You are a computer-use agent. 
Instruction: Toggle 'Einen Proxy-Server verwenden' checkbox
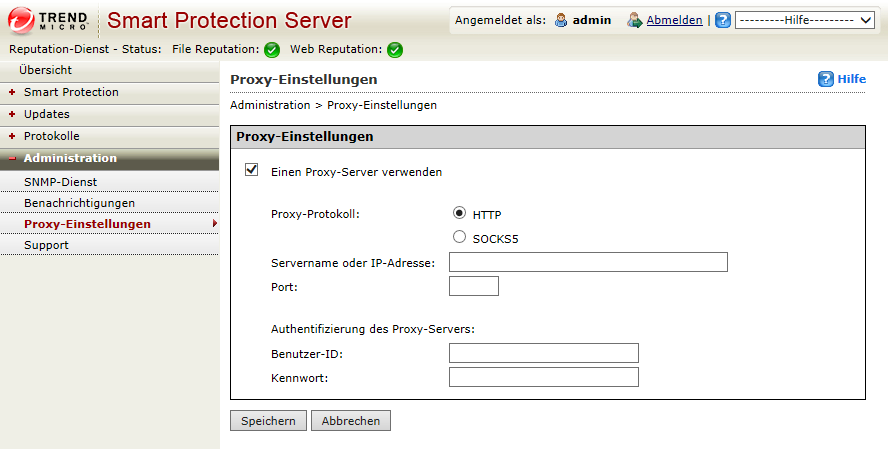[252, 171]
